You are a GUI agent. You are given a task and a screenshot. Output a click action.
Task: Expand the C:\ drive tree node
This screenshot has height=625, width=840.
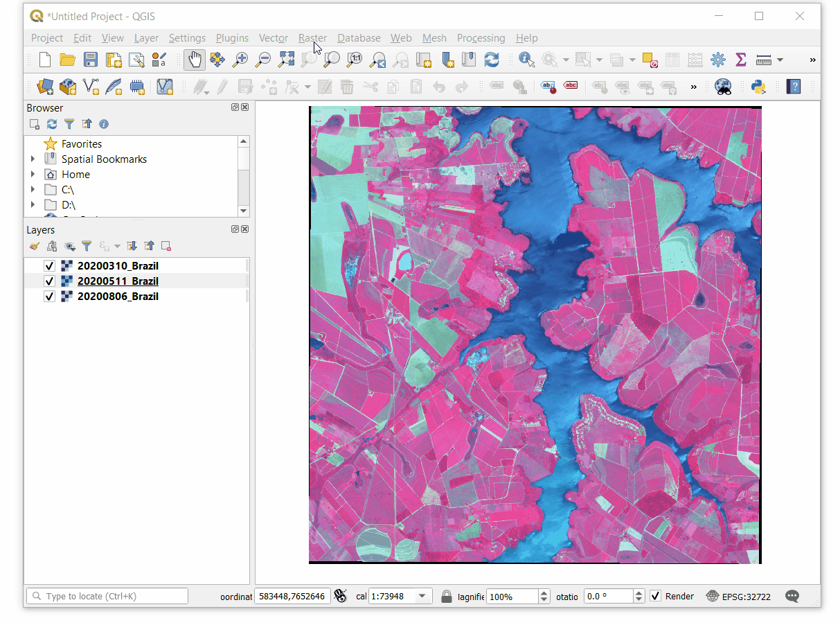(x=33, y=190)
